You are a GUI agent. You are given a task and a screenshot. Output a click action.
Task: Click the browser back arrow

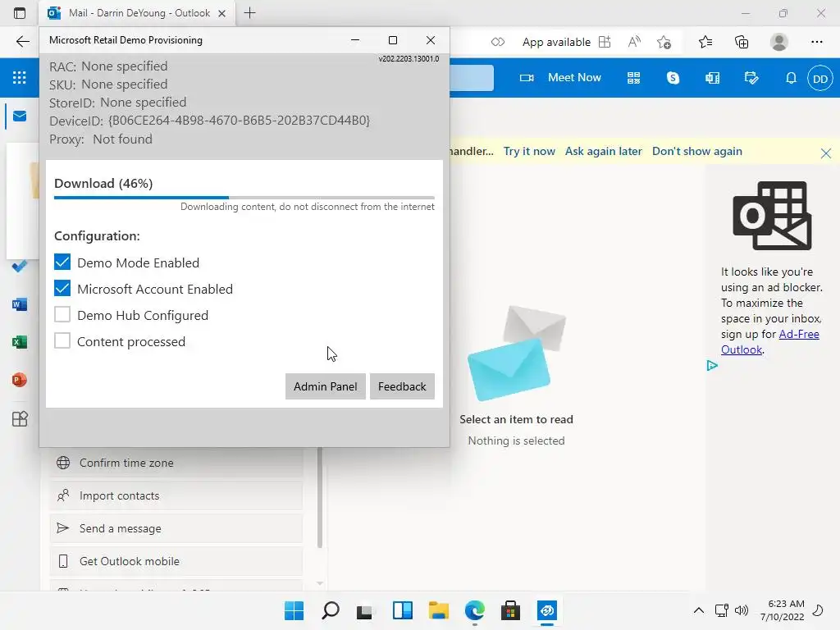pos(22,42)
